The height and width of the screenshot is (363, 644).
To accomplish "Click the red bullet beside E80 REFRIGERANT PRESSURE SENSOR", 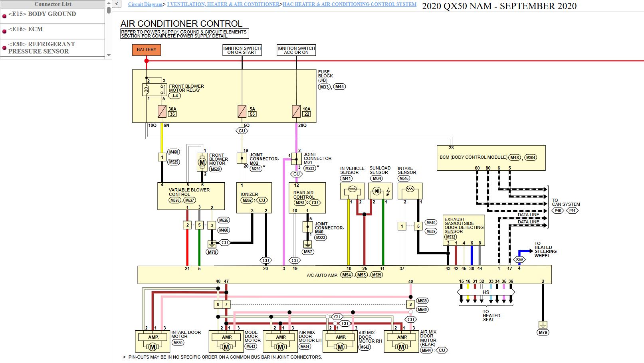I will pos(4,48).
